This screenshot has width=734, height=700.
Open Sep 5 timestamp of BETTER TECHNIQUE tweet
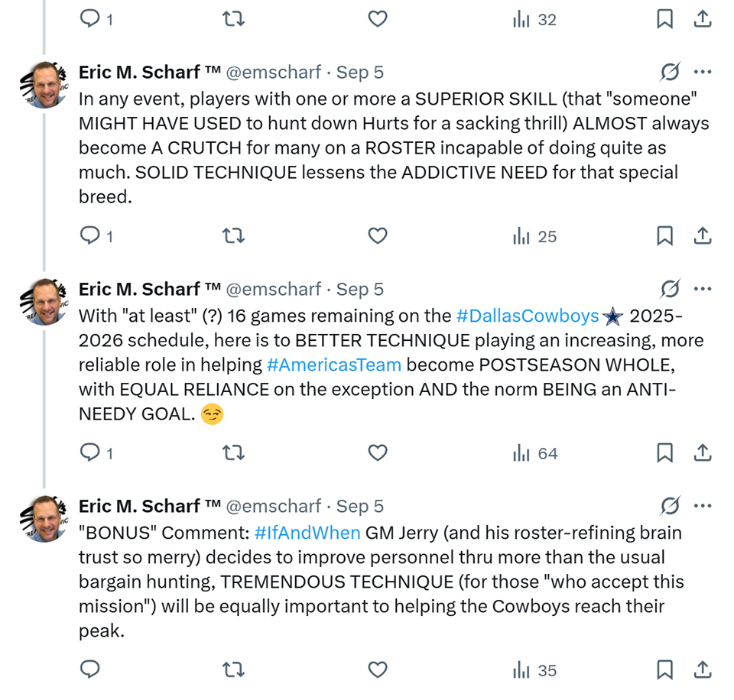(x=360, y=289)
